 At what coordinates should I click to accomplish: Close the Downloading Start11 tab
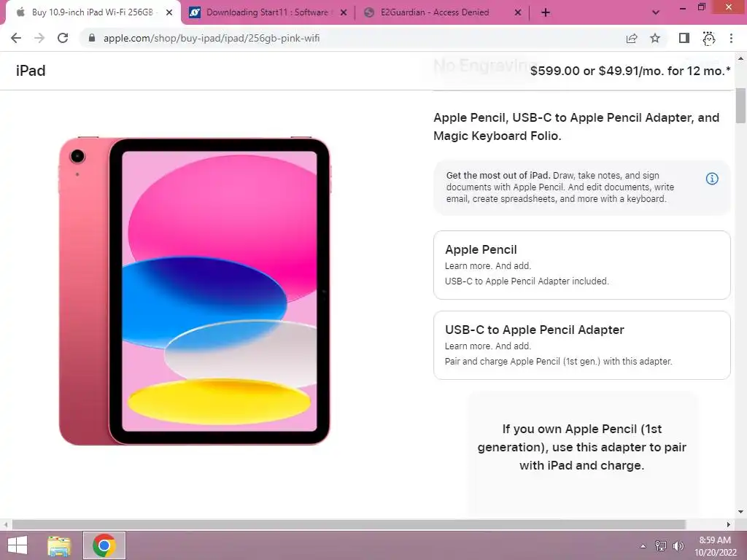pos(344,12)
